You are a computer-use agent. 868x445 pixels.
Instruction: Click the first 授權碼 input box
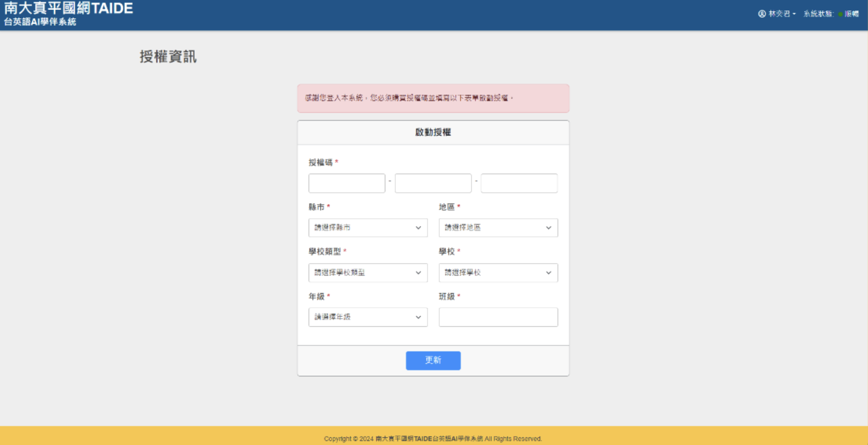346,183
